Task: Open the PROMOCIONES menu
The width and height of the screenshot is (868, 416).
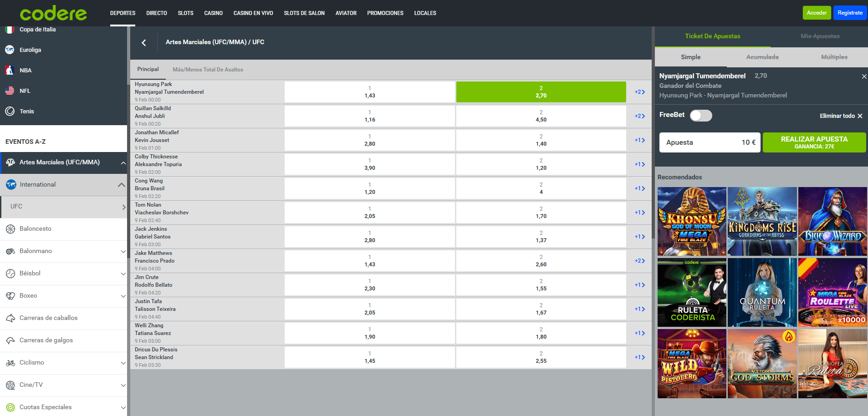Action: point(385,13)
